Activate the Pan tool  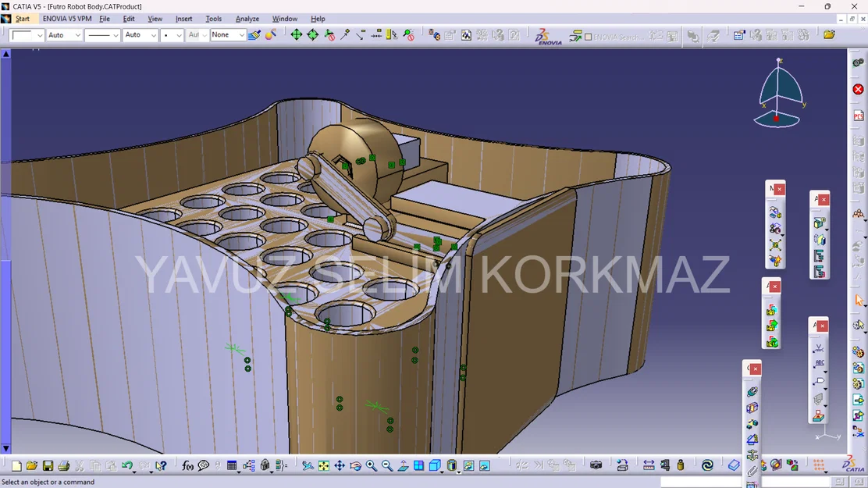click(339, 465)
